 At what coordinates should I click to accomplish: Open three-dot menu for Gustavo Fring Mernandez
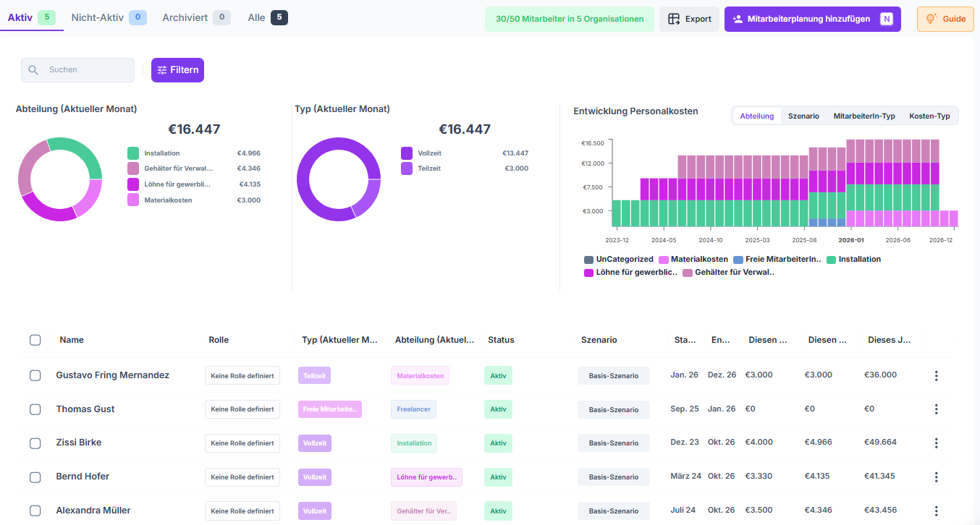(936, 375)
